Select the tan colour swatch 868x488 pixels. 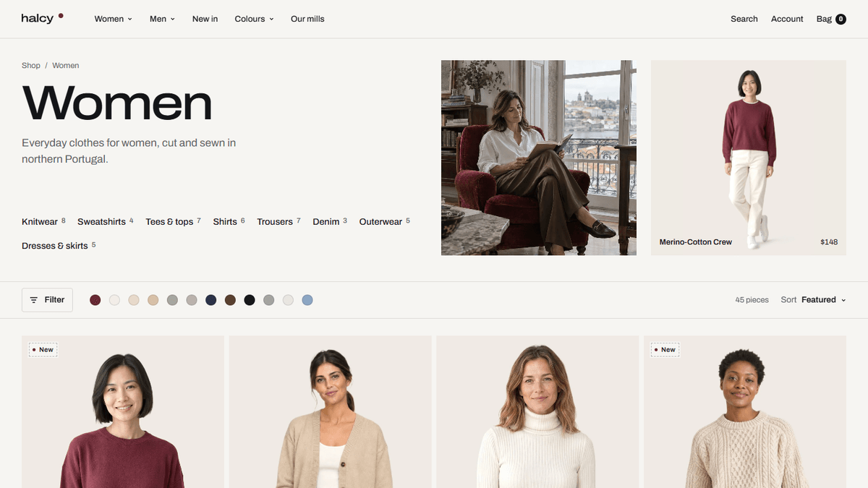coord(153,300)
